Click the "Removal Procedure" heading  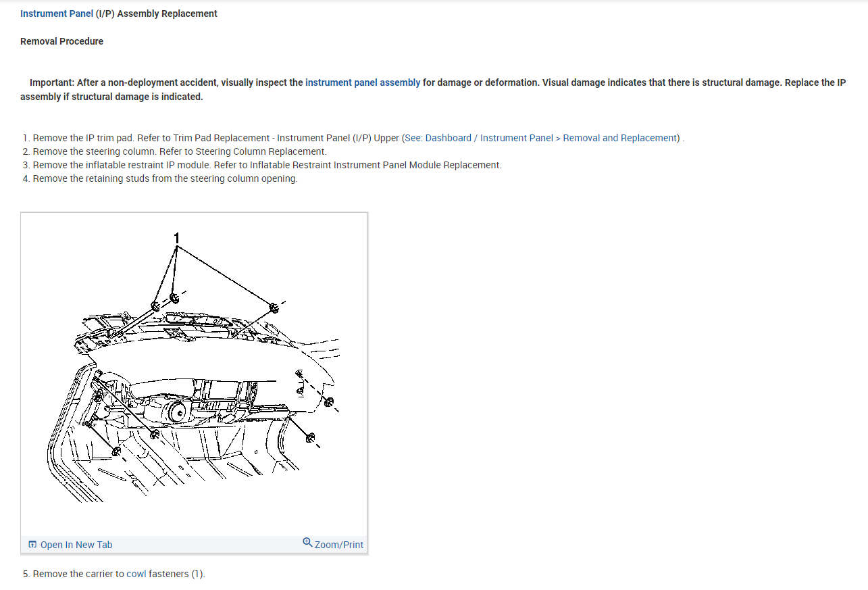[61, 41]
